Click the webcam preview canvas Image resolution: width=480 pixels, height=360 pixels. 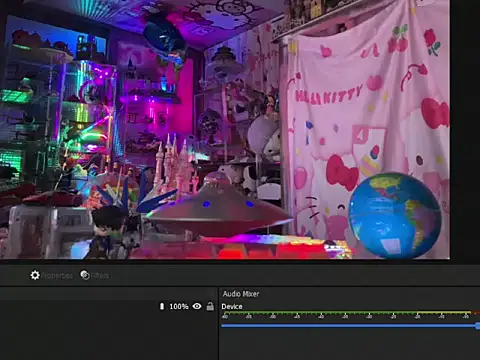tap(225, 129)
